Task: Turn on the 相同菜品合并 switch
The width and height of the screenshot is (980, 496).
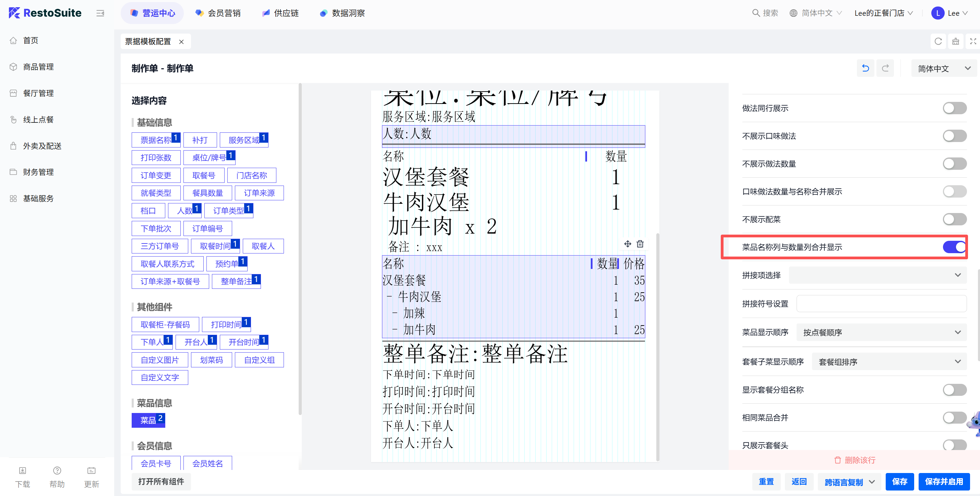Action: pos(954,417)
